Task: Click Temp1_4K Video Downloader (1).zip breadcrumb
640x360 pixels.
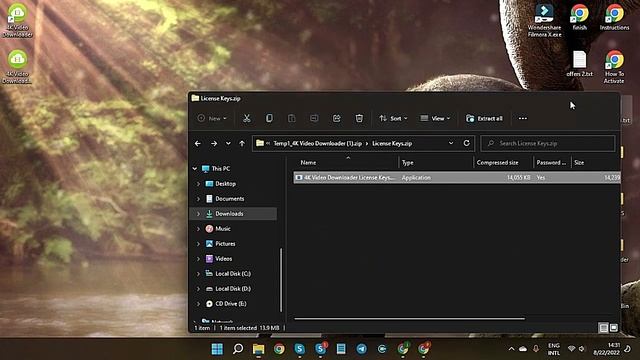Action: click(317, 144)
